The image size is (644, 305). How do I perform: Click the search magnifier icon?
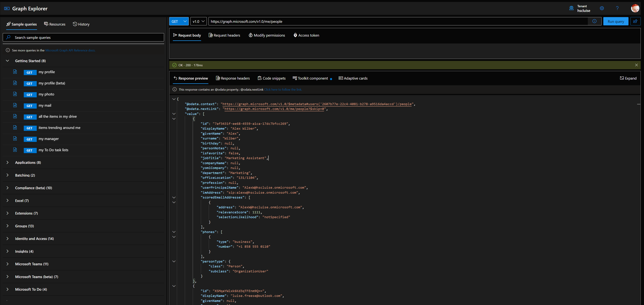click(8, 37)
